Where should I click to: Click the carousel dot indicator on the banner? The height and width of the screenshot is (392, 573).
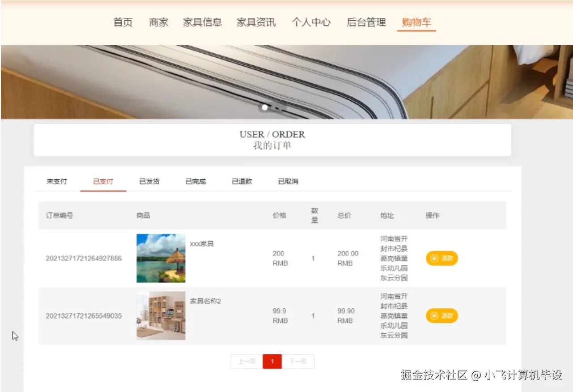264,107
